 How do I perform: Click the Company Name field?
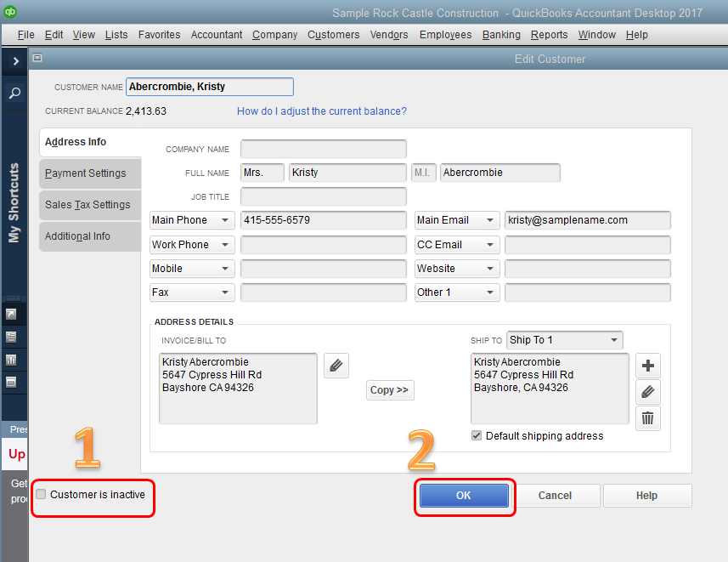click(x=324, y=149)
